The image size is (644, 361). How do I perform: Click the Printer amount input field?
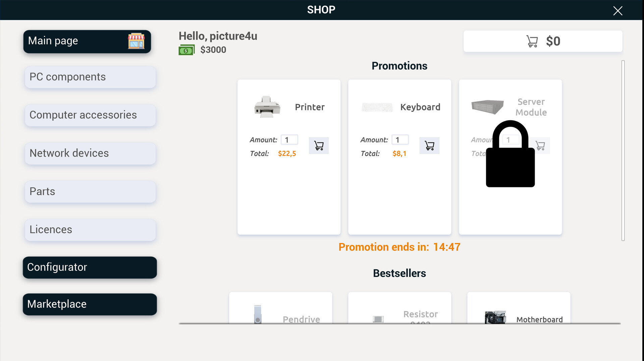coord(289,140)
